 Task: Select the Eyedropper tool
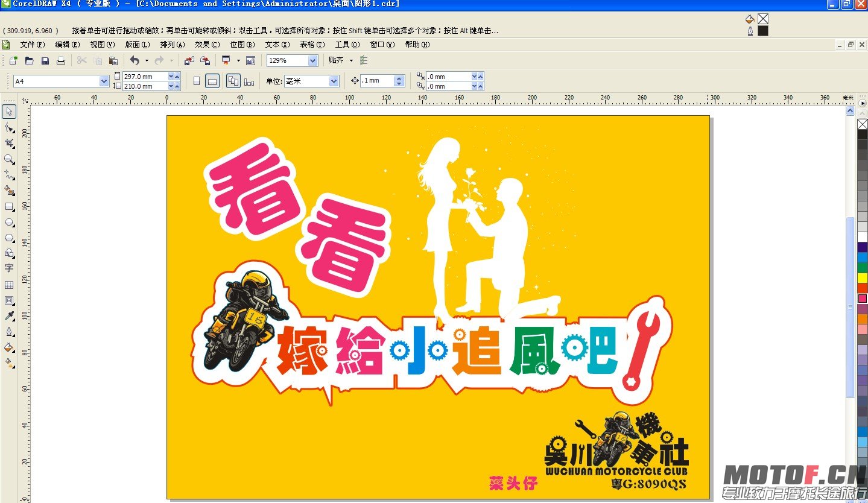coord(9,316)
